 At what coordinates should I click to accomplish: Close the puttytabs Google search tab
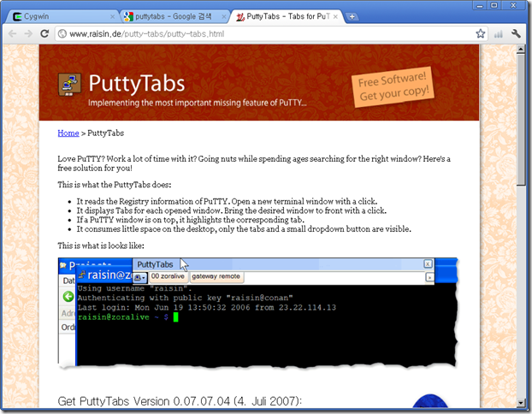pyautogui.click(x=223, y=16)
